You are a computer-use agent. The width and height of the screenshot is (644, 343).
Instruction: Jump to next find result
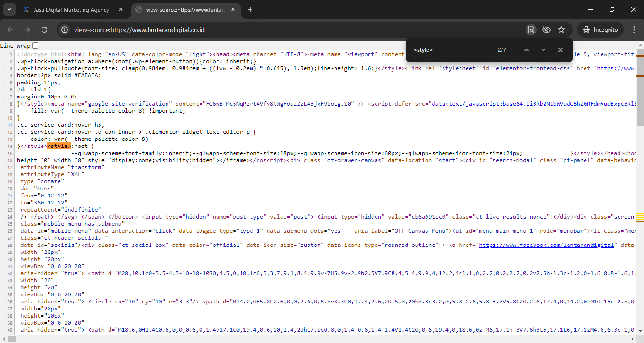point(544,50)
